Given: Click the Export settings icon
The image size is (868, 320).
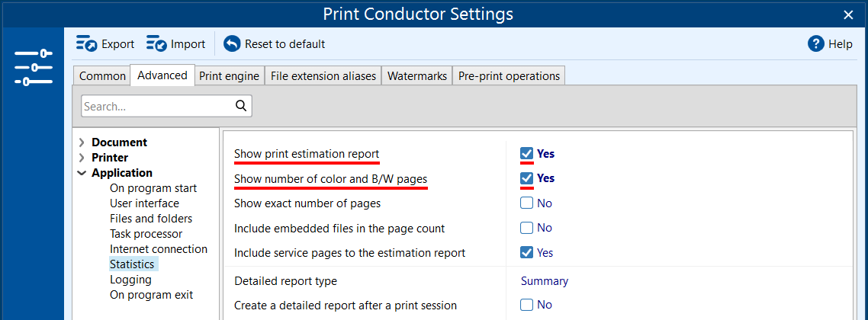Looking at the screenshot, I should 86,44.
